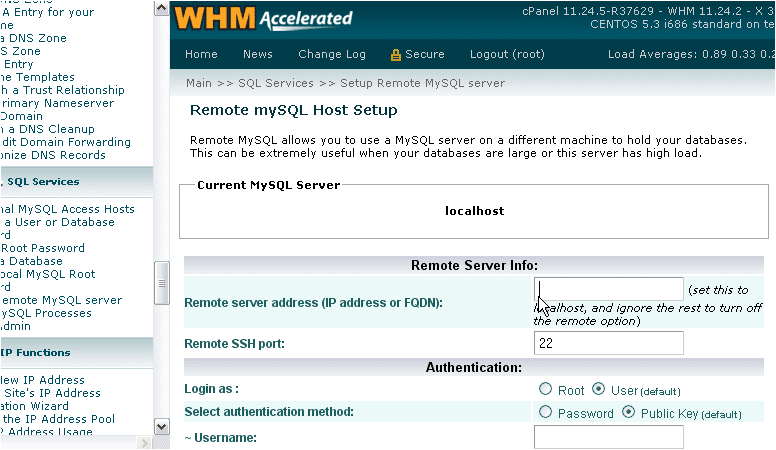This screenshot has width=776, height=450.
Task: Open Edit Domain Forwarding sidebar link
Action: pos(66,142)
